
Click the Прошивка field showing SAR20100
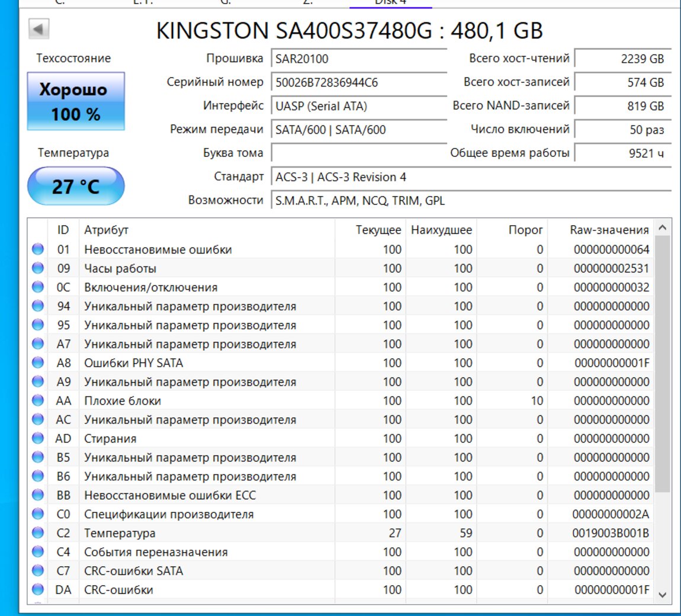(359, 59)
